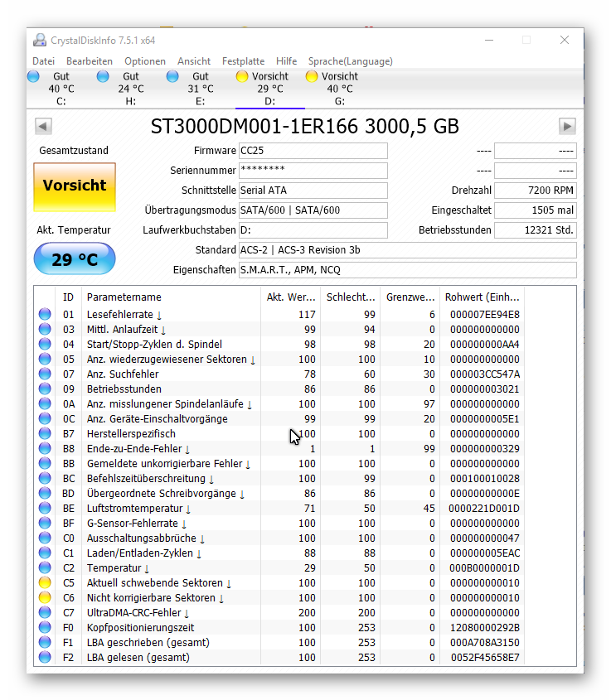Click the Übertragungsmodus field SATA/600
The height and width of the screenshot is (700, 611).
pyautogui.click(x=313, y=210)
